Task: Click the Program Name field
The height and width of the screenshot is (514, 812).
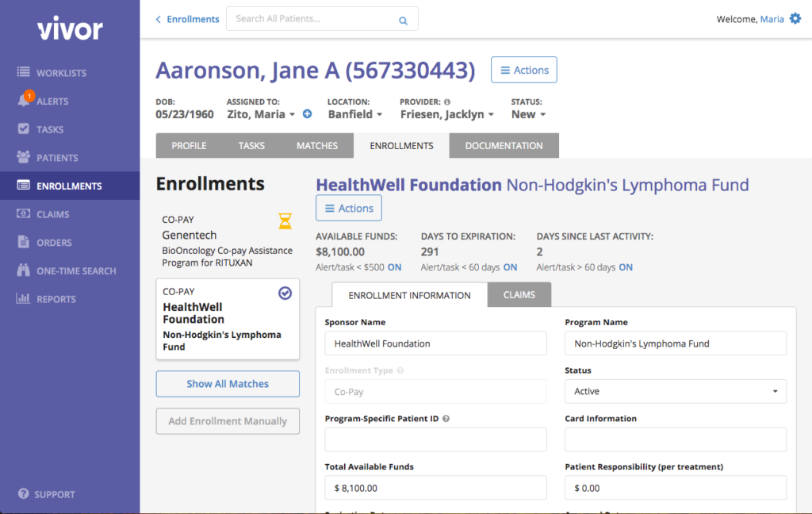Action: (x=676, y=343)
